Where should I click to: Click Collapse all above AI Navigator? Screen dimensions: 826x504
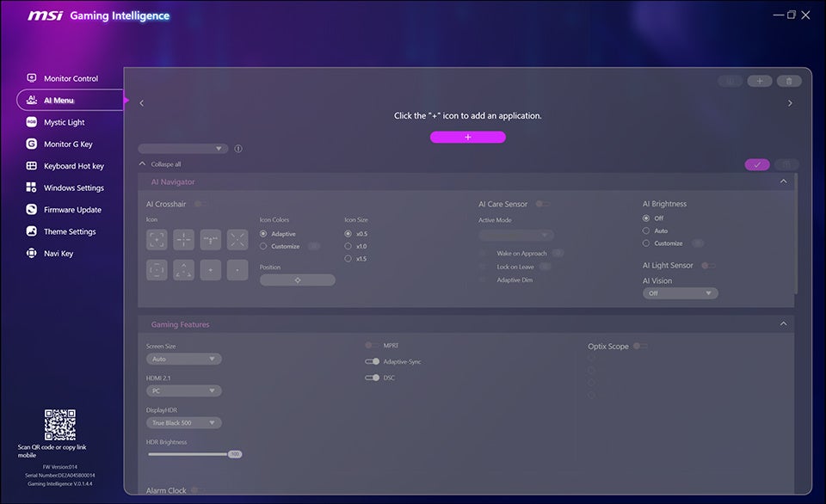163,163
